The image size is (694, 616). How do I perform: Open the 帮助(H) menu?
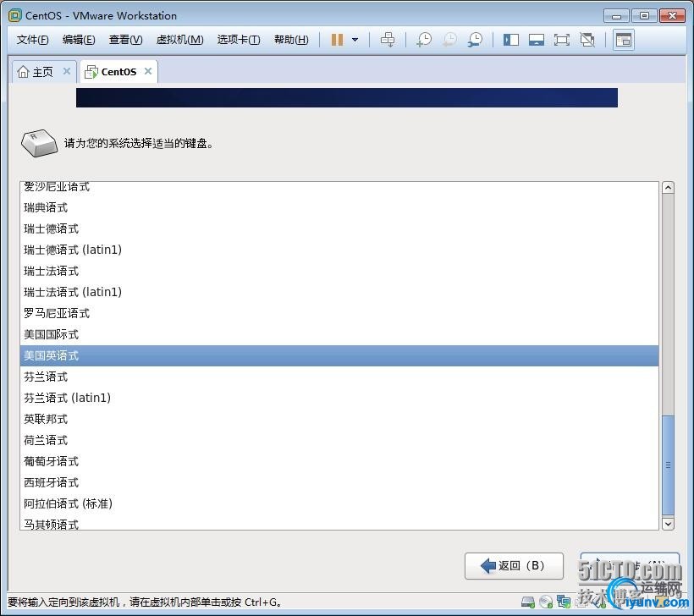(291, 40)
